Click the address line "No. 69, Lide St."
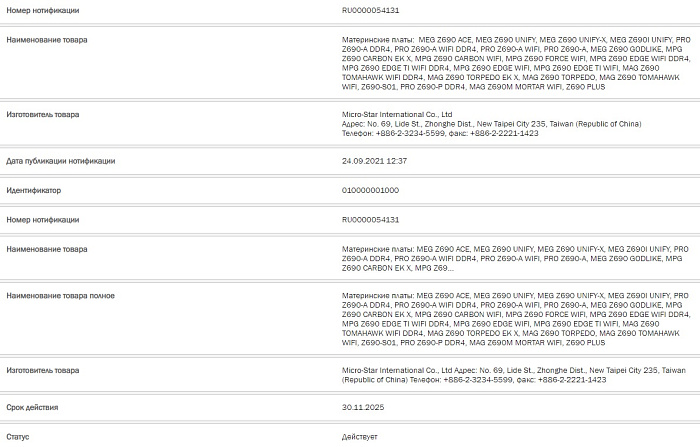 pos(492,124)
